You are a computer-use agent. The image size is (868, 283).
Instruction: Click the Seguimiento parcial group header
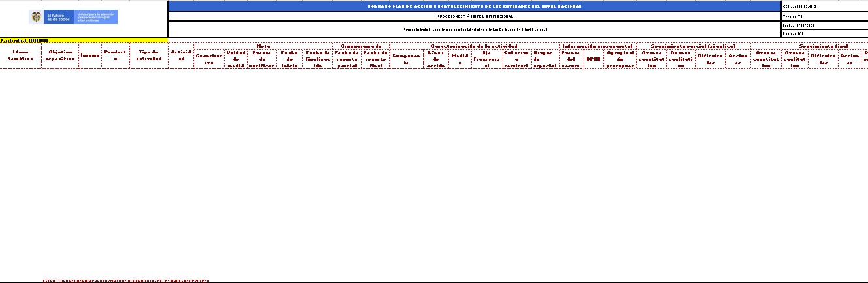692,46
